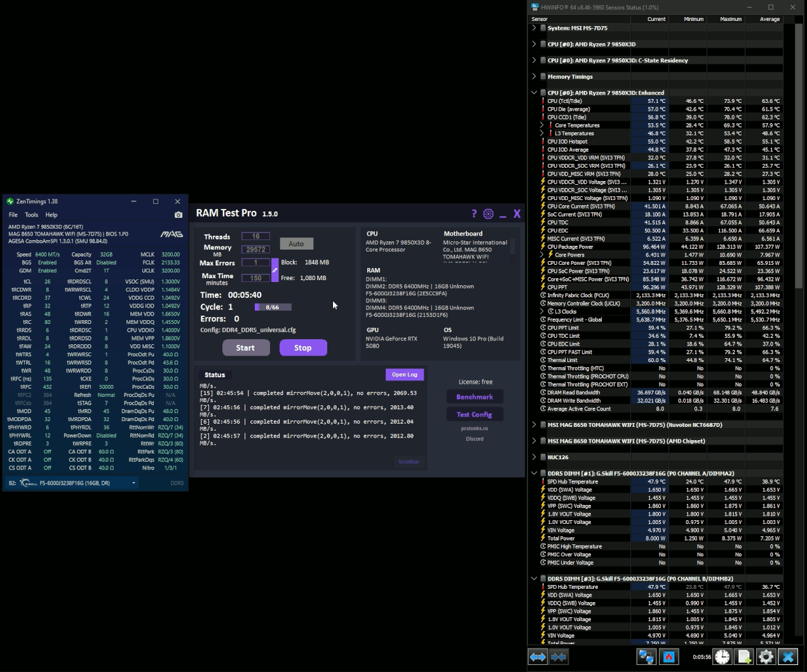807x672 pixels.
Task: Start logging with the sheet-plus icon
Action: click(x=744, y=657)
